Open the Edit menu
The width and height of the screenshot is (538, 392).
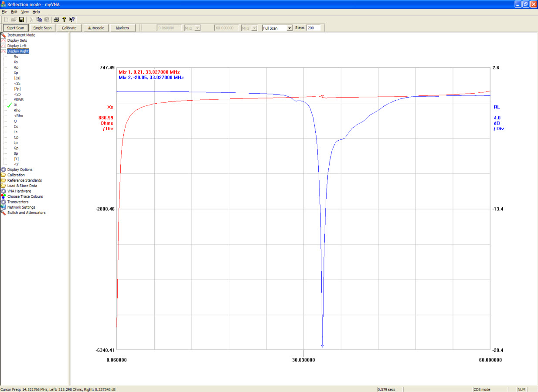coord(14,12)
